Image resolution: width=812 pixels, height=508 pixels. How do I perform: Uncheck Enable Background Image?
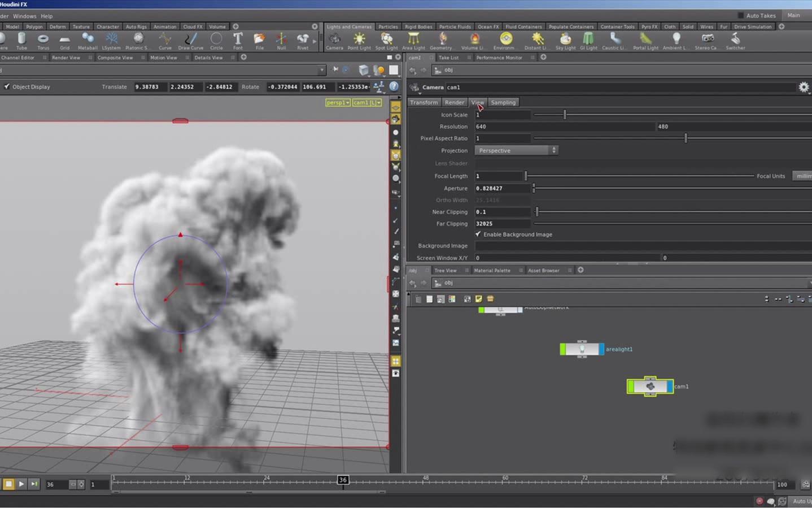478,234
